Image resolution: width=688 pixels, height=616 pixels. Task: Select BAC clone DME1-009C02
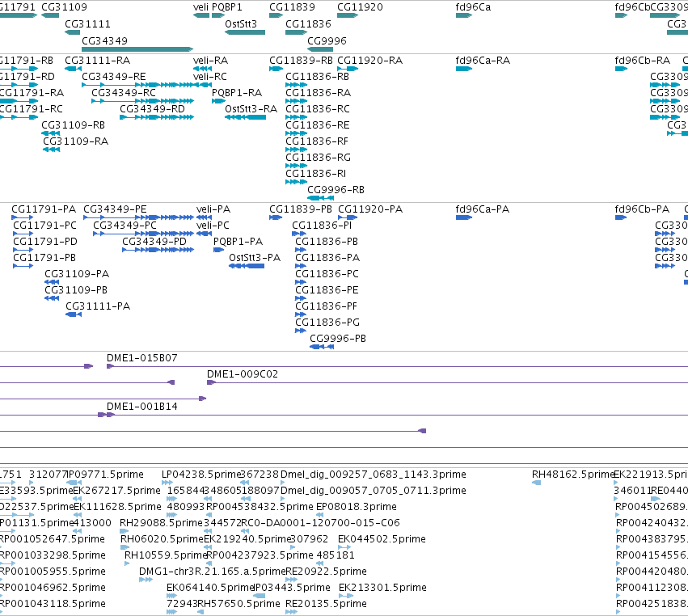click(x=243, y=373)
